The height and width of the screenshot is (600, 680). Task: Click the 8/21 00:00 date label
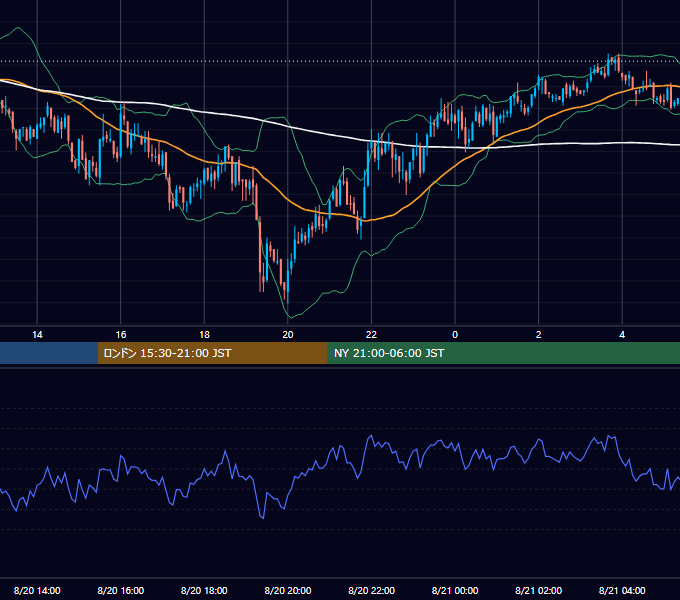[455, 590]
